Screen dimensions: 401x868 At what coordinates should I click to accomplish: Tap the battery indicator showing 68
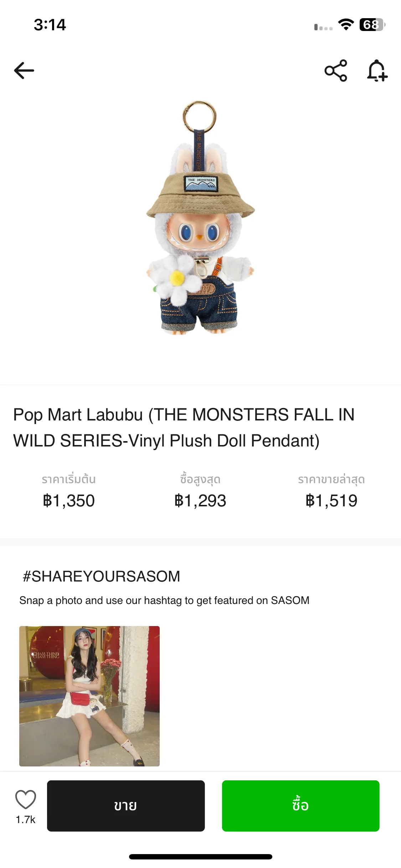pyautogui.click(x=372, y=25)
